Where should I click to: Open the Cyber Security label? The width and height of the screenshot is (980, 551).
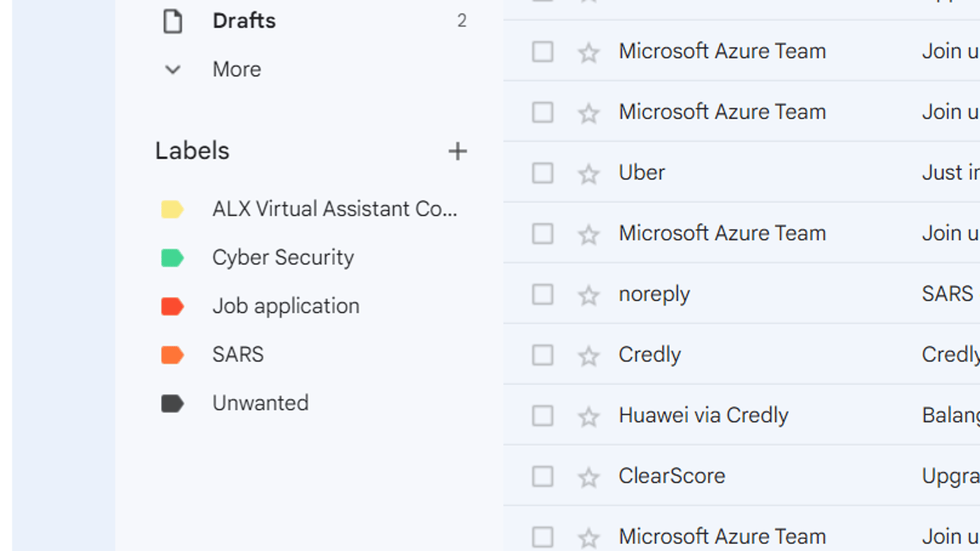pyautogui.click(x=283, y=258)
